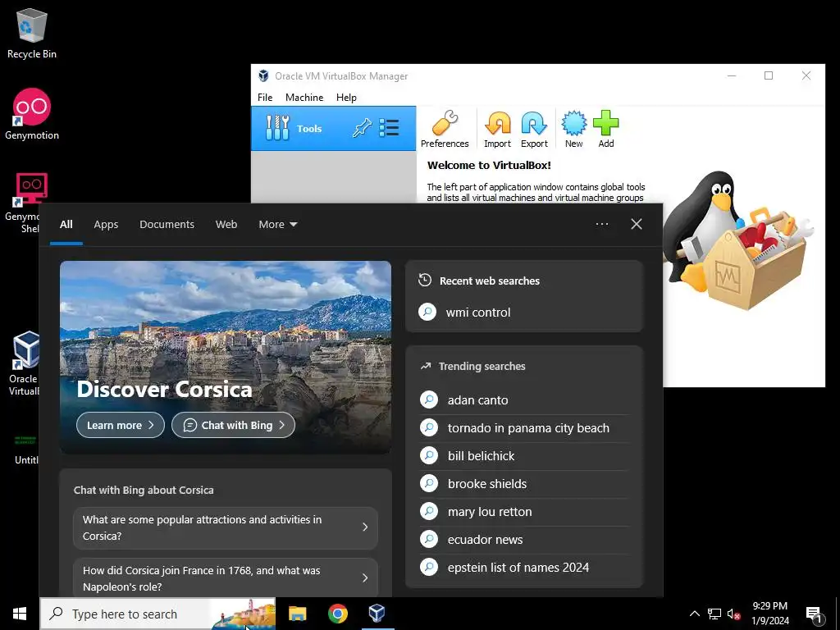This screenshot has width=840, height=630.
Task: Open the Help menu in VirtualBox
Action: pos(346,98)
